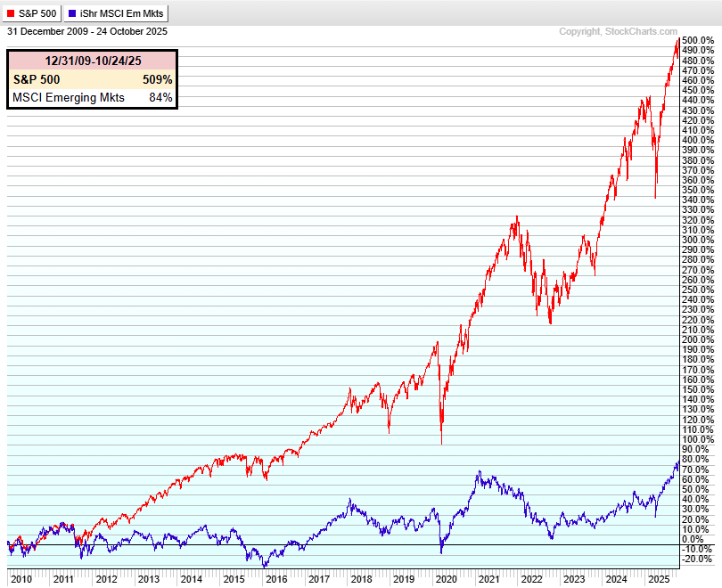Viewport: 722px width, 588px height.
Task: Click the 2017 year label on axis
Action: point(318,579)
